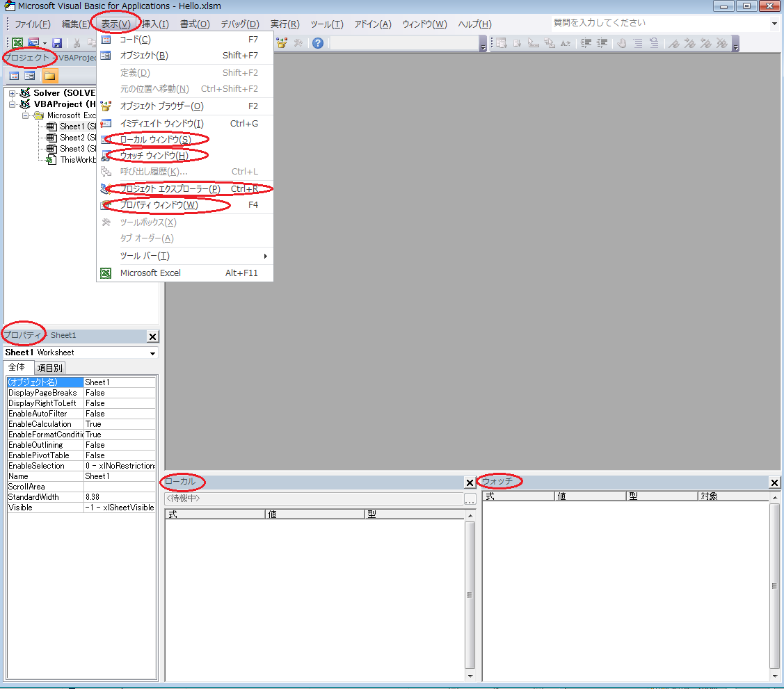This screenshot has width=784, height=689.
Task: Click Quick Info icon on Edit toolbar
Action: 534,43
